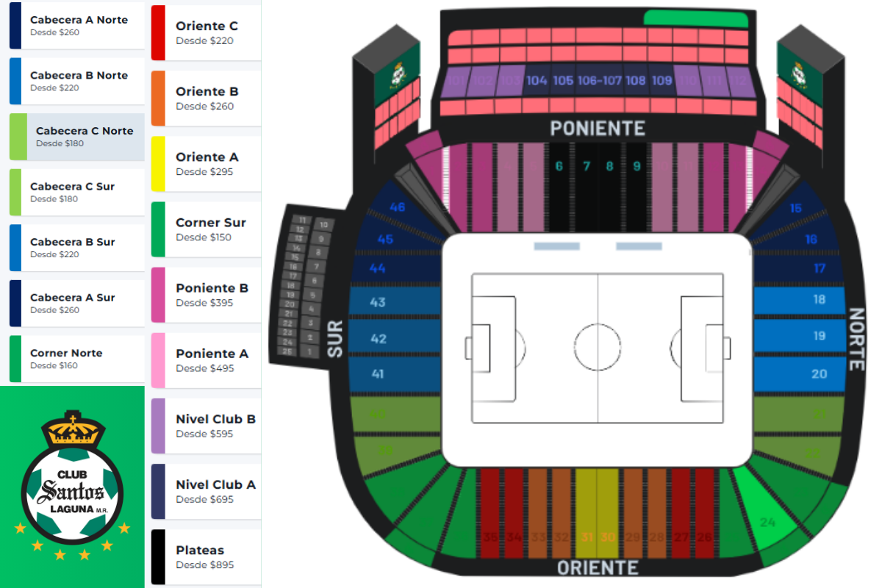This screenshot has width=882, height=588.
Task: Select section 104 in the club level
Action: 537,81
